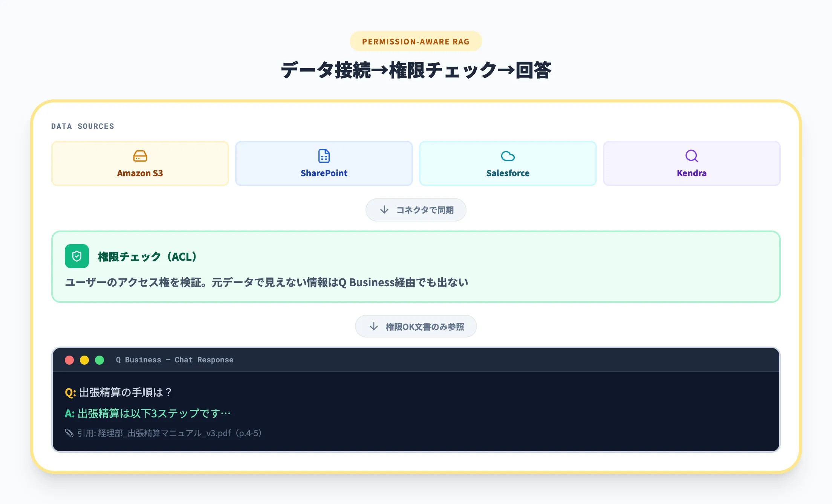
Task: Toggle the green zoom dot on chat window
Action: [x=99, y=360]
